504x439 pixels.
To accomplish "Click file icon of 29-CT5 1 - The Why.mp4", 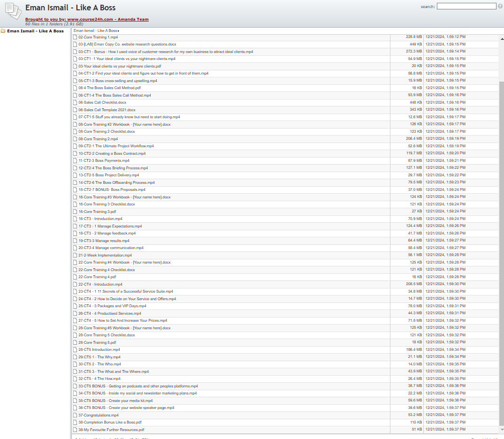I will (x=75, y=357).
